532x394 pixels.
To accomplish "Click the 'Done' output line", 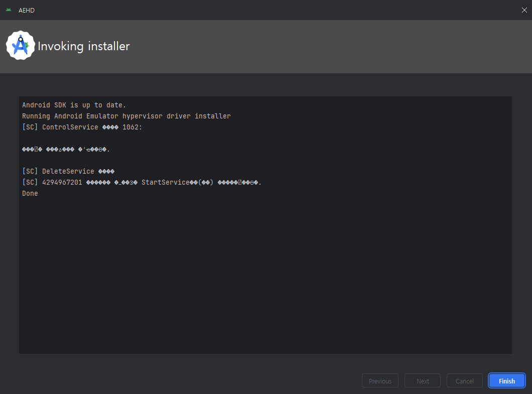I will point(30,193).
